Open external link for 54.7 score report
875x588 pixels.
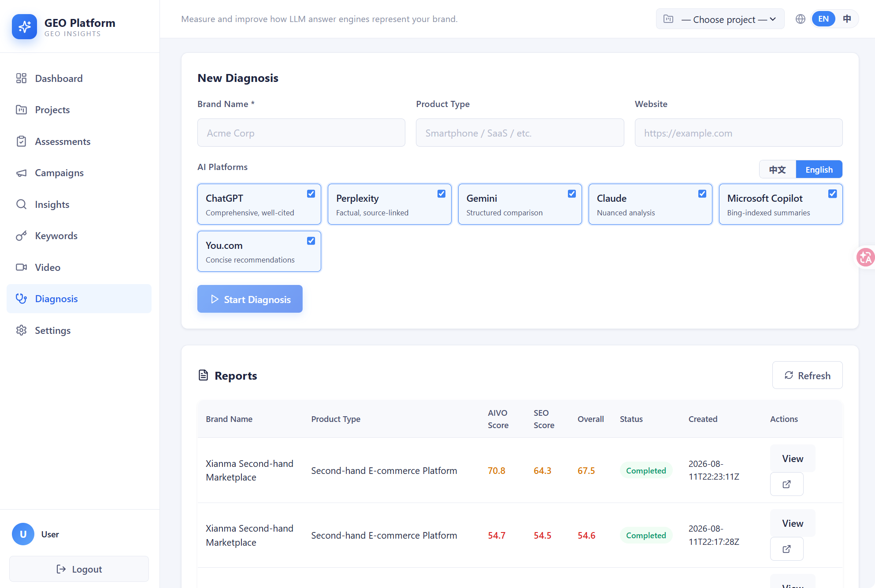pos(786,549)
